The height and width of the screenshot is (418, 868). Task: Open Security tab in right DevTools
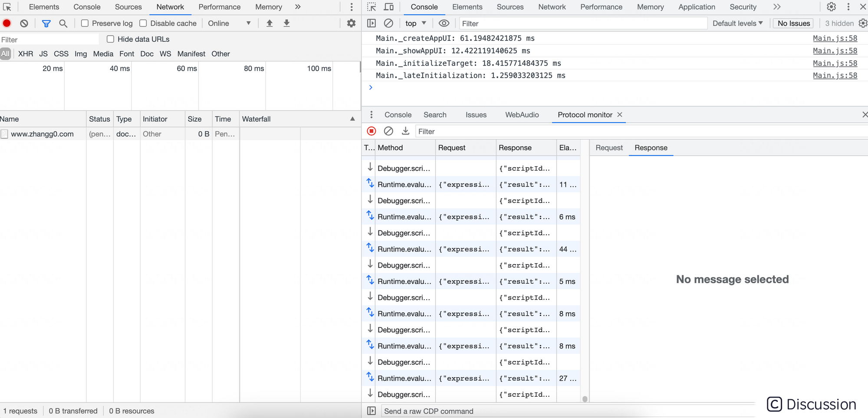click(x=743, y=7)
